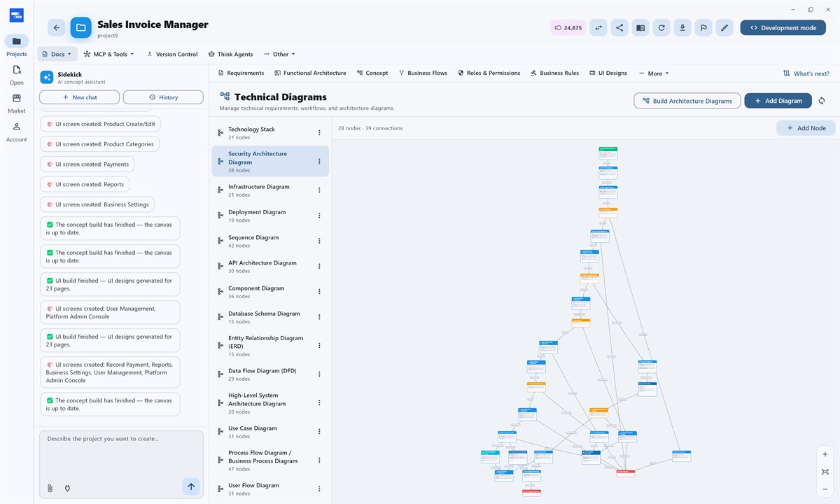Viewport: 840px width, 504px height.
Task: Click the fit-to-view icon on canvas
Action: click(825, 472)
